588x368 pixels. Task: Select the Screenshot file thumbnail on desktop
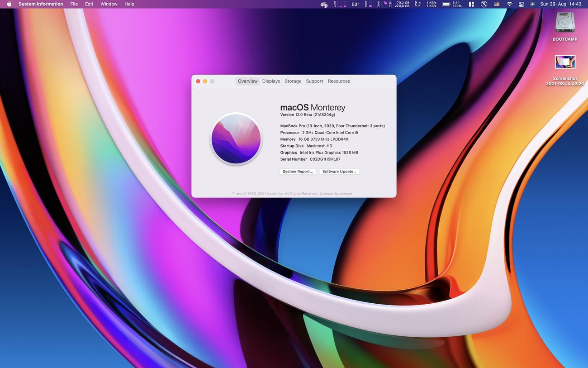click(x=565, y=62)
